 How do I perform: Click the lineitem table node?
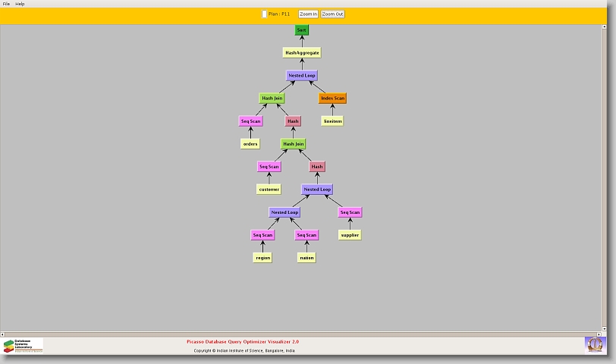[332, 121]
